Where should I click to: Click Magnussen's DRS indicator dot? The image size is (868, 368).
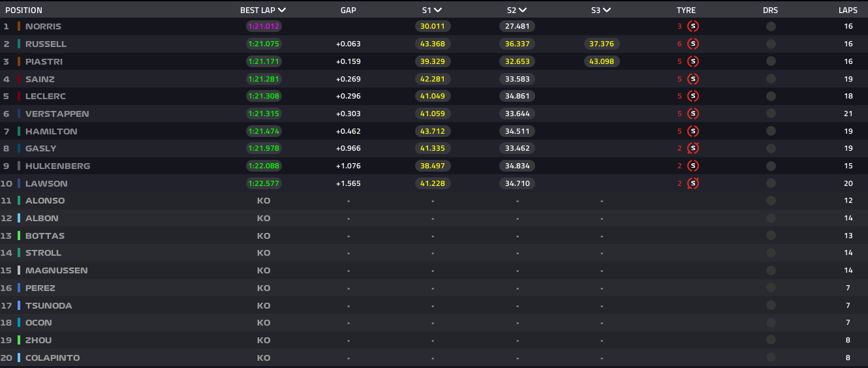(771, 270)
